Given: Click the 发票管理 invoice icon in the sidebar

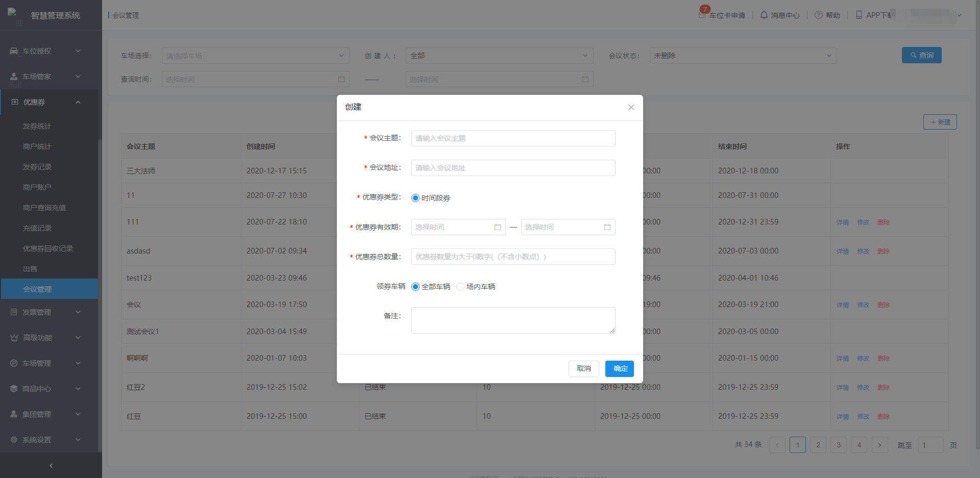Looking at the screenshot, I should pos(14,312).
